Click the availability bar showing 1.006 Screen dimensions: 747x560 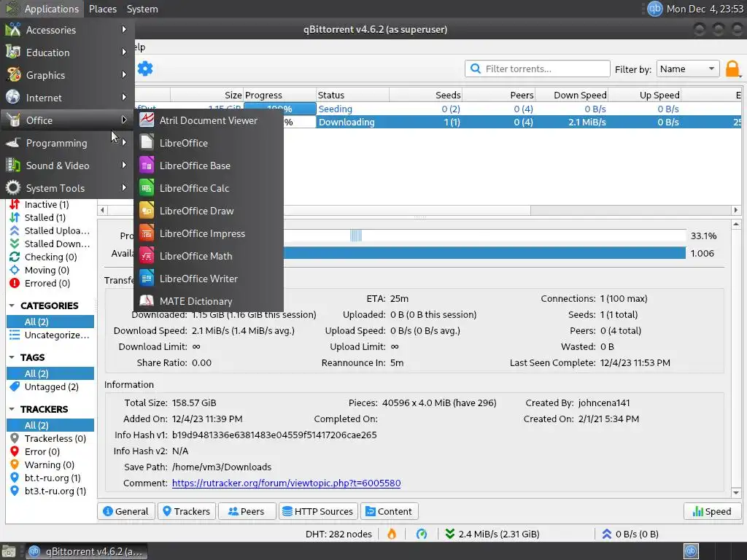pos(484,253)
